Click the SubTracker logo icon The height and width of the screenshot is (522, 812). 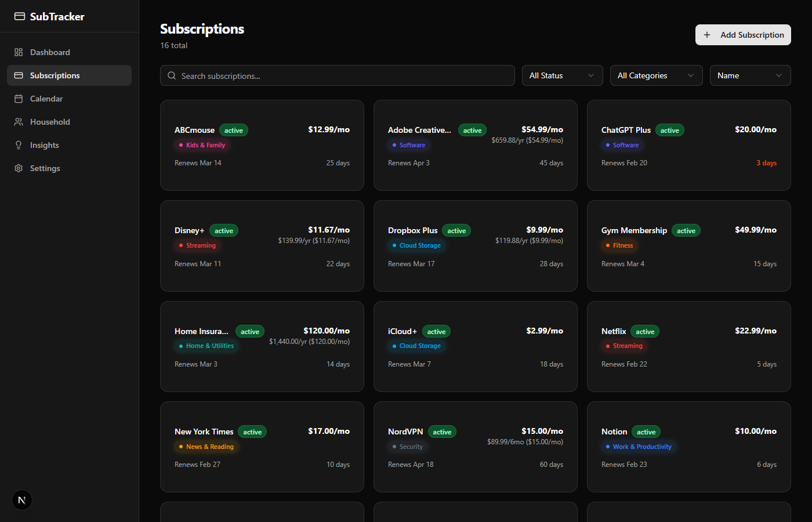tap(20, 16)
